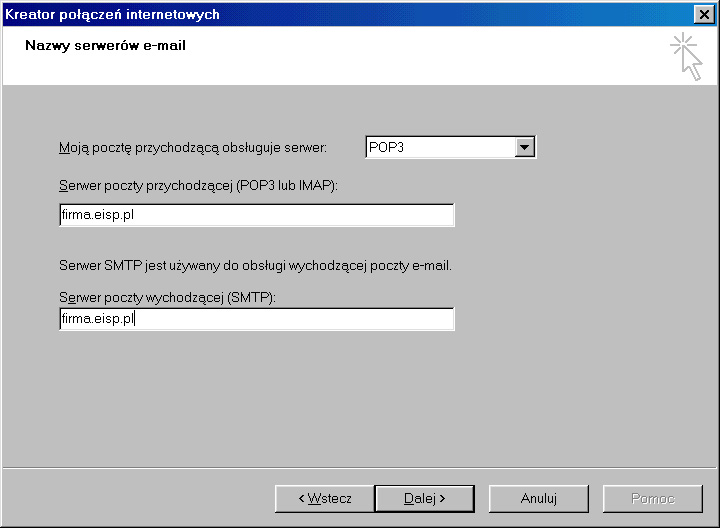Go back with the Wstecz button

pos(324,498)
